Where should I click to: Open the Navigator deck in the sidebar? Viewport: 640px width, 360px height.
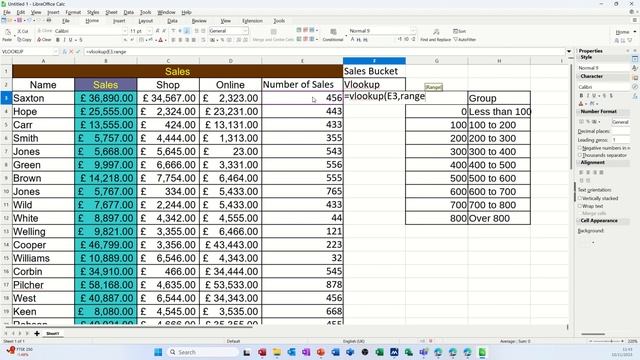tap(635, 87)
